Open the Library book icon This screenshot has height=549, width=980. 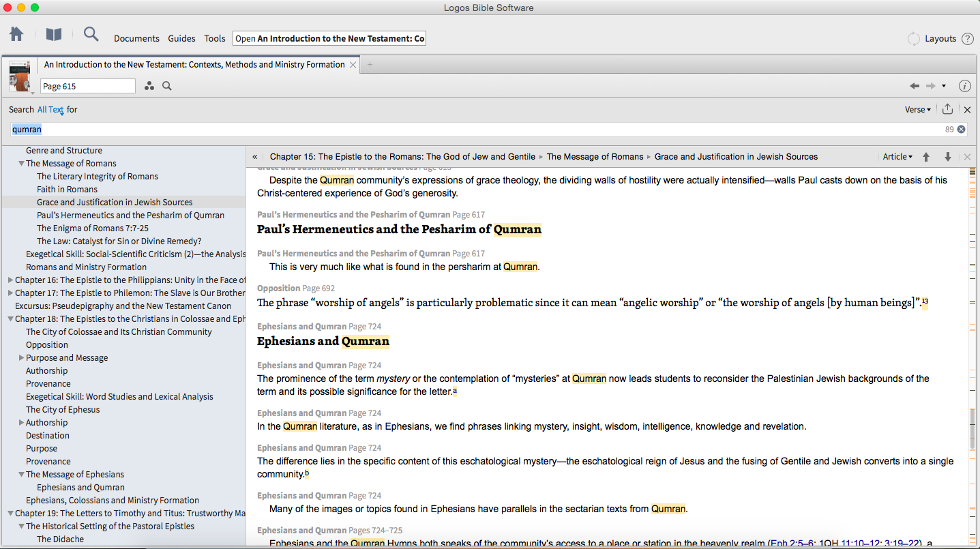53,34
